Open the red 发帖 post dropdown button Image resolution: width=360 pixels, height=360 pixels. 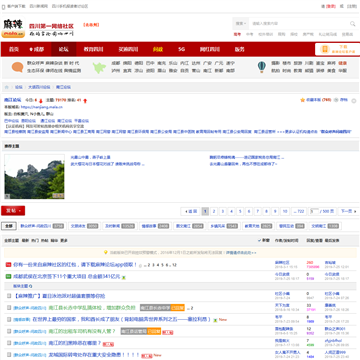13,211
